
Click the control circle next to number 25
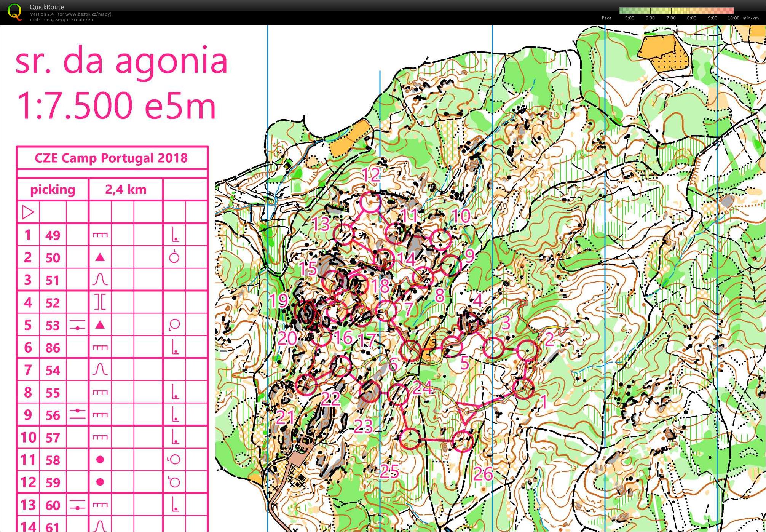(x=410, y=439)
